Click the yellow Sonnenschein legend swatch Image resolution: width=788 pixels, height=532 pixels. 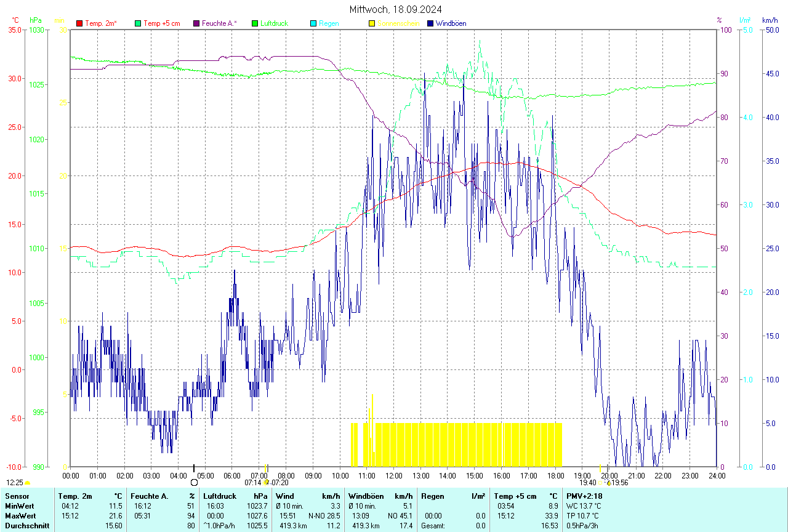pos(372,23)
